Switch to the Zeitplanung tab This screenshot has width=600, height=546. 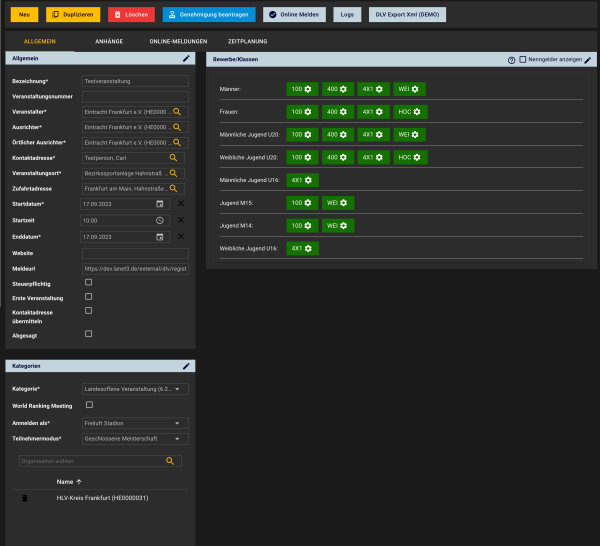tap(248, 41)
